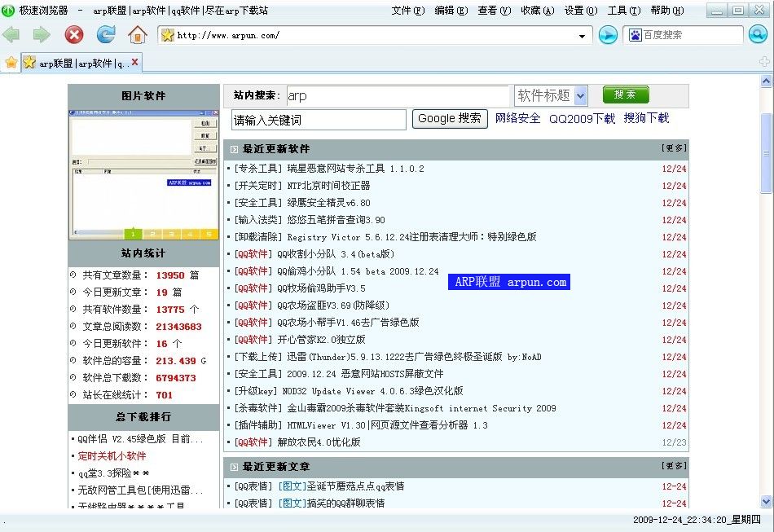Open the 工具(T) menu
This screenshot has width=774, height=532.
click(x=624, y=11)
